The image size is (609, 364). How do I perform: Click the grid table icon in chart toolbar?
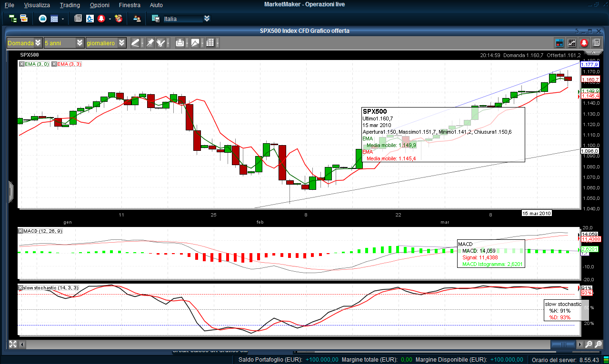[x=210, y=43]
